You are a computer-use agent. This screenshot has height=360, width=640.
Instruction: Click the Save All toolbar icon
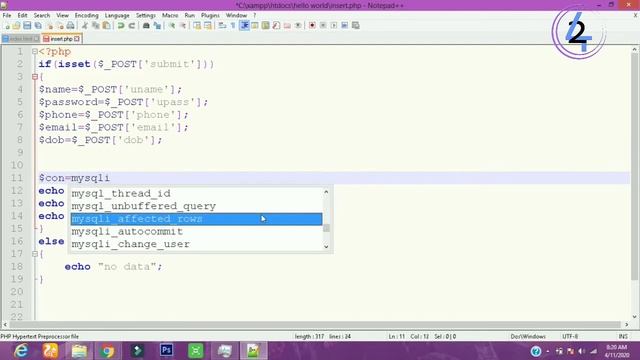coord(38,26)
